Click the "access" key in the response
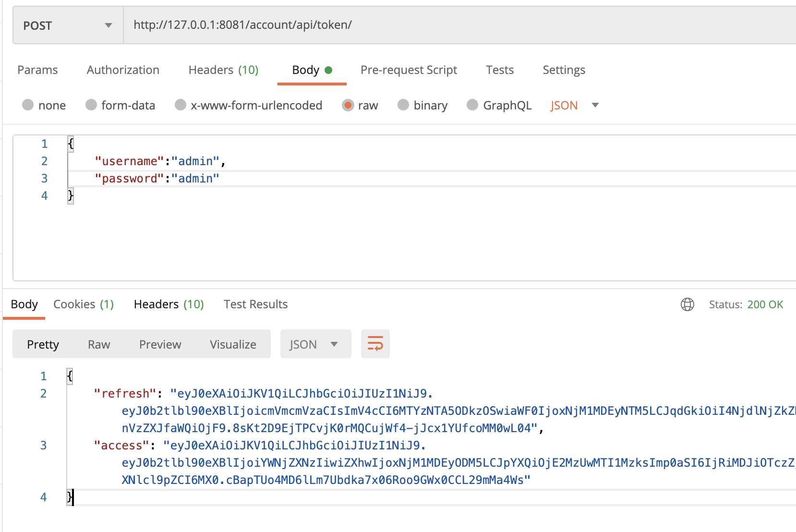 click(121, 446)
